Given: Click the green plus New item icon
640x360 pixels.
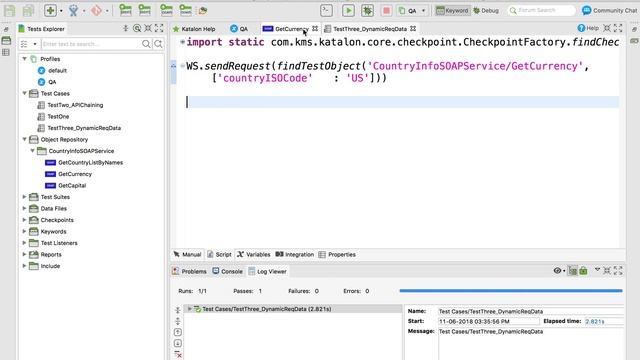Looking at the screenshot, I should (x=50, y=11).
